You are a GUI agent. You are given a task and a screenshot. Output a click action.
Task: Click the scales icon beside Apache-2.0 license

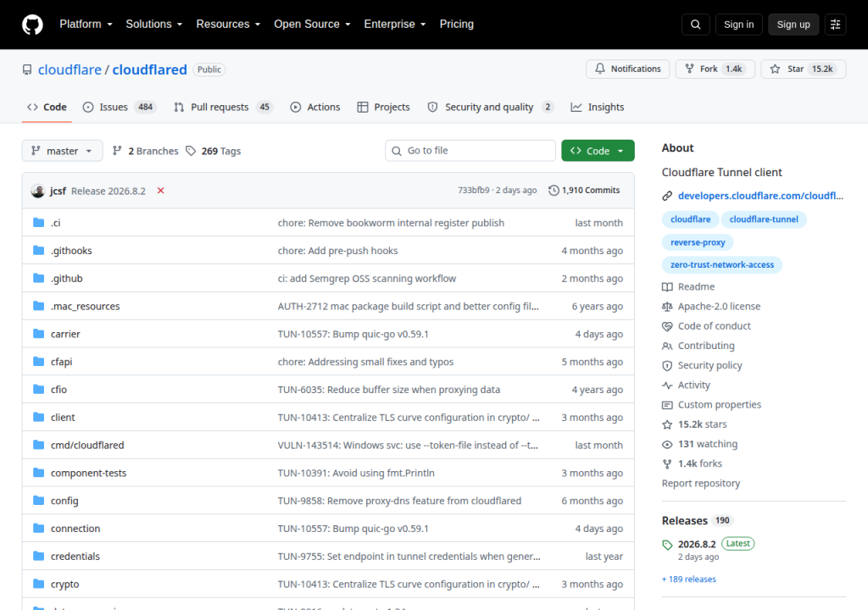(667, 307)
